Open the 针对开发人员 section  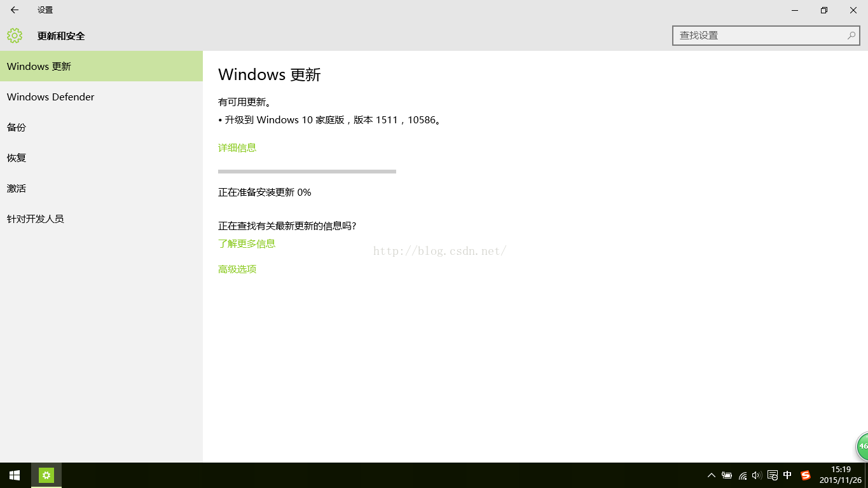click(x=101, y=219)
